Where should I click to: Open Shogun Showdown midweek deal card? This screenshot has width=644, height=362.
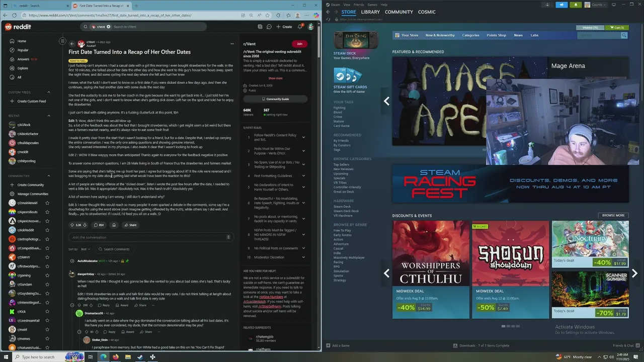[x=510, y=269]
